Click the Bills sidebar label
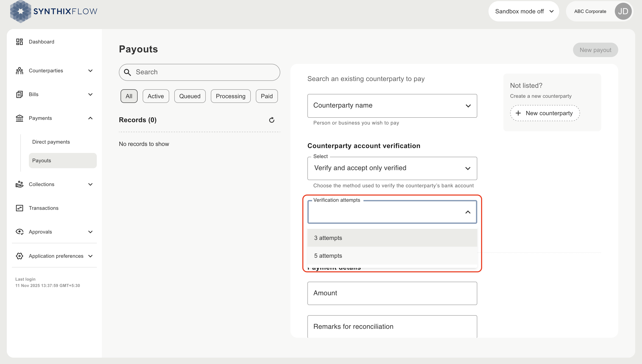642x364 pixels. click(34, 94)
